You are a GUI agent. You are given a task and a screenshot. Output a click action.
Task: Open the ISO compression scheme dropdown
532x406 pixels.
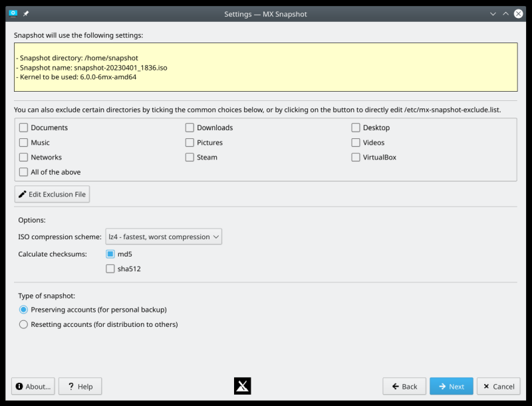[x=164, y=237]
